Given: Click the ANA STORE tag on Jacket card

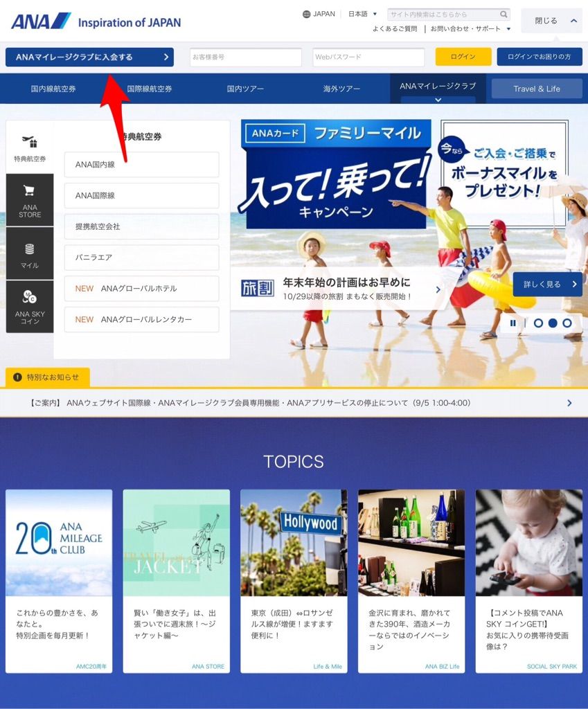Looking at the screenshot, I should point(208,667).
